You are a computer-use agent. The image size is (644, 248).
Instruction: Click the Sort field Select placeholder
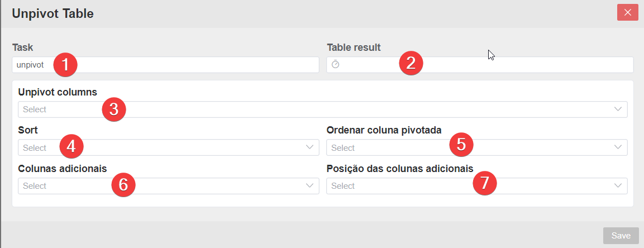click(x=35, y=148)
